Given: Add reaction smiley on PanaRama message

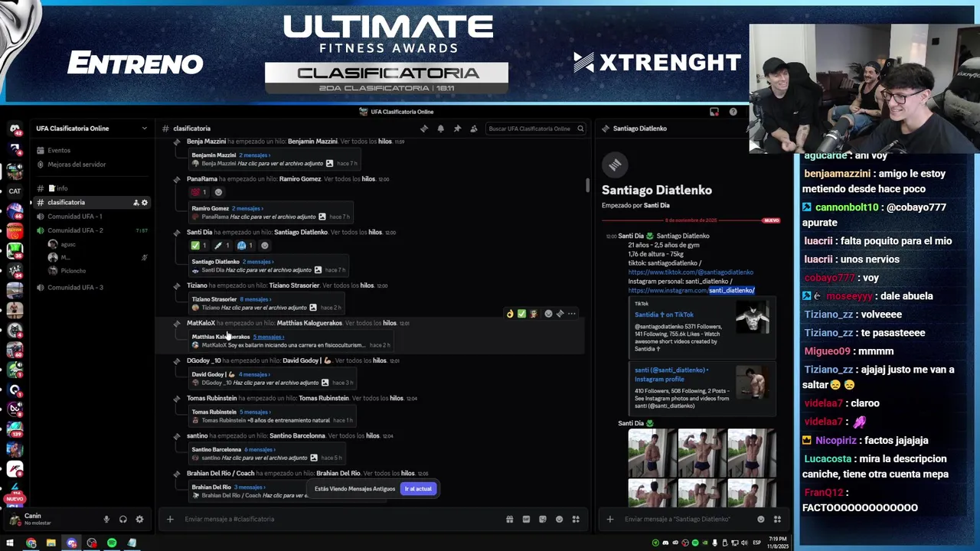Looking at the screenshot, I should coord(218,192).
